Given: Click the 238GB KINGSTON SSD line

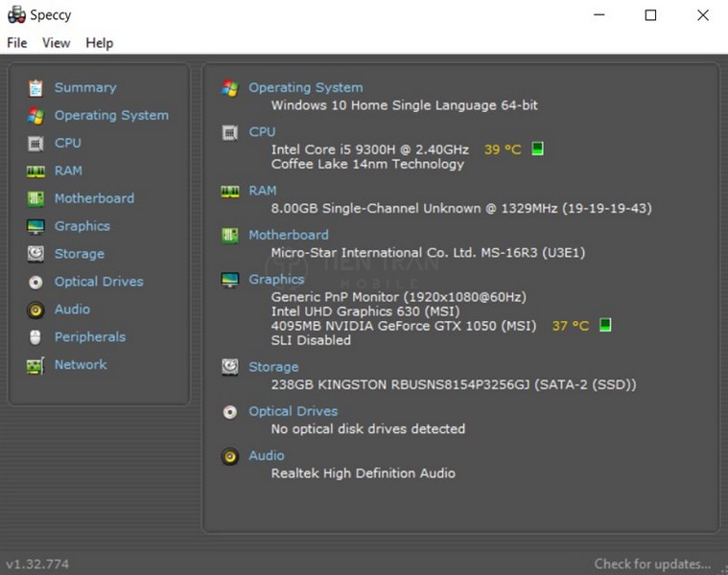Looking at the screenshot, I should (x=454, y=385).
